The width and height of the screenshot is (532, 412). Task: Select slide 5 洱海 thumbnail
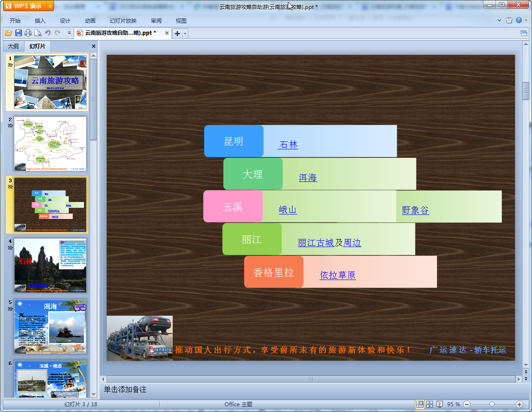(50, 326)
